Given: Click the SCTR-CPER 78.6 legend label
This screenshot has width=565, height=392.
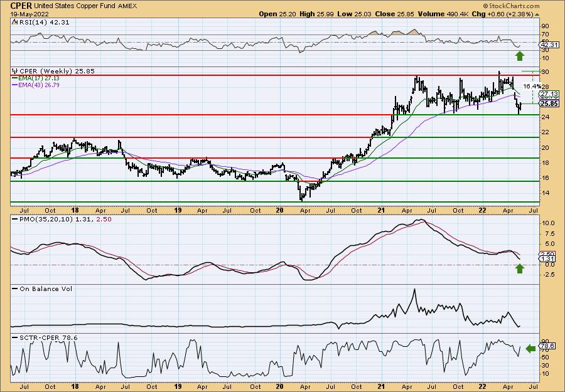Looking at the screenshot, I should pyautogui.click(x=48, y=337).
